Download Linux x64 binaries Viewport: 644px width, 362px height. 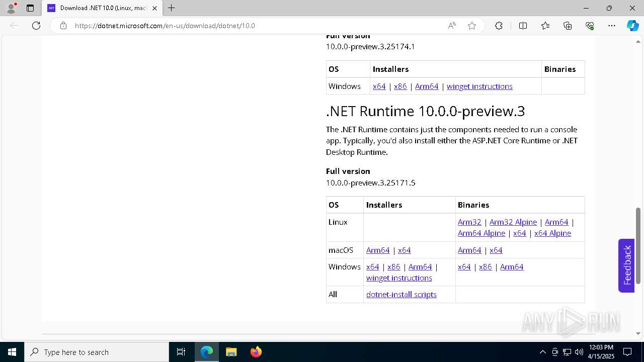[520, 233]
